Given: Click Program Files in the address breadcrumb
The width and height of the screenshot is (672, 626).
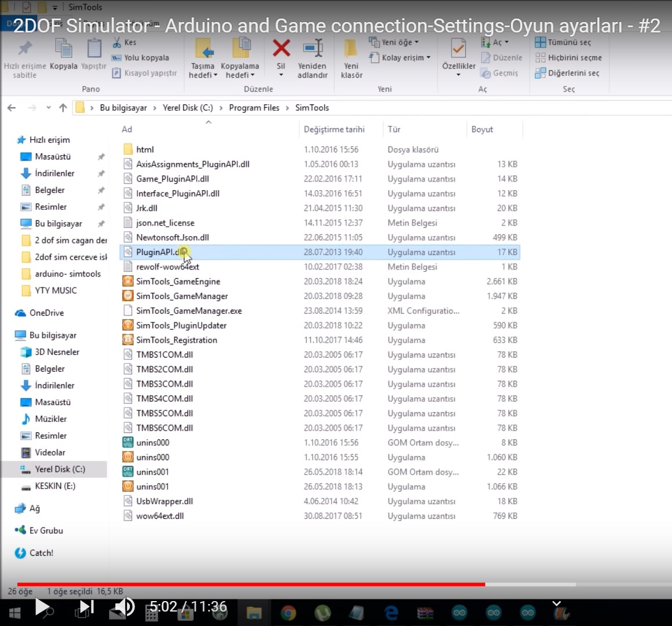Looking at the screenshot, I should pyautogui.click(x=254, y=108).
